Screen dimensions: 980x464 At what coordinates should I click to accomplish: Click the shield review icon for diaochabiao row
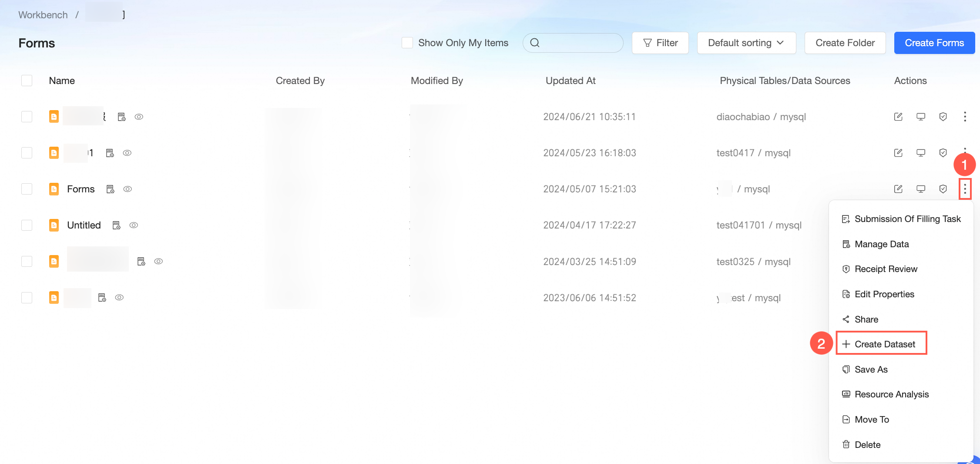pos(943,117)
